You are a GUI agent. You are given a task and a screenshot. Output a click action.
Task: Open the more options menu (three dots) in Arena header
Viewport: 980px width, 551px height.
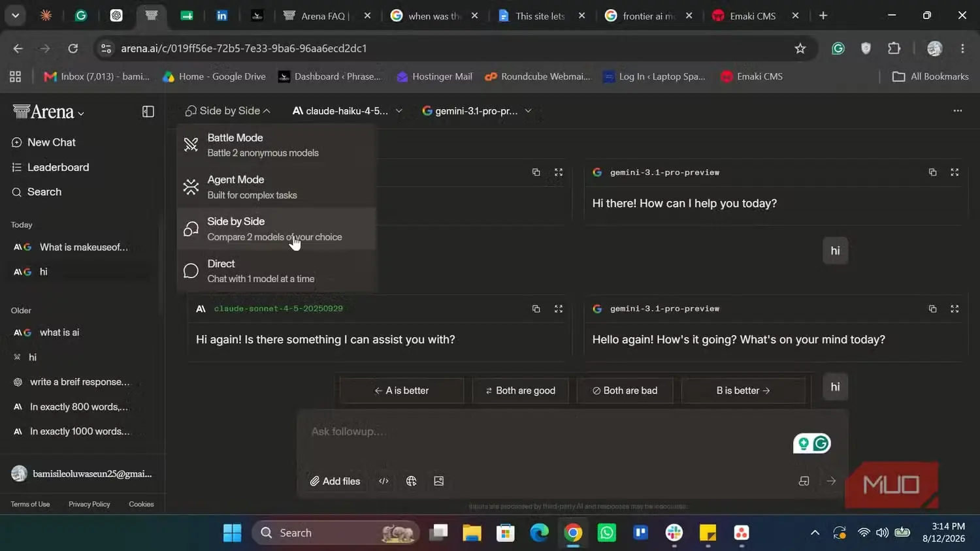coord(958,111)
